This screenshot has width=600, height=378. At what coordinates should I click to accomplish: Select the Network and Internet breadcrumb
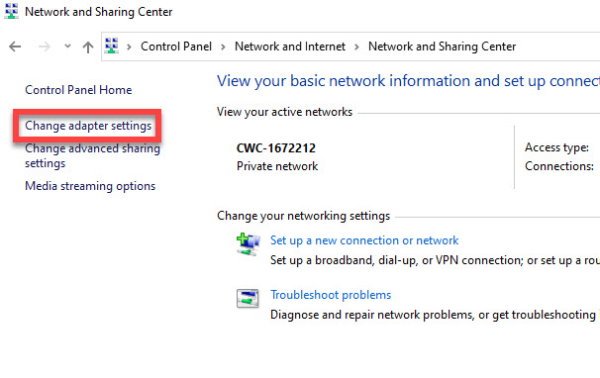point(290,46)
